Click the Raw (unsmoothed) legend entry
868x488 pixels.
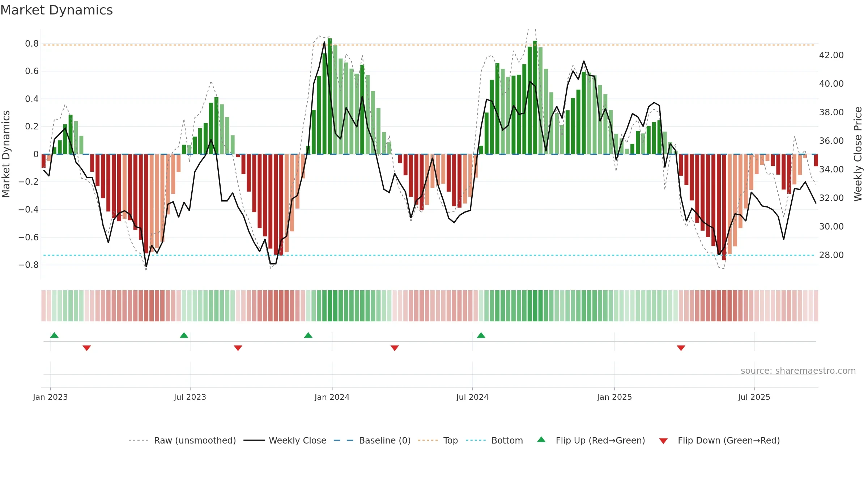tap(182, 440)
